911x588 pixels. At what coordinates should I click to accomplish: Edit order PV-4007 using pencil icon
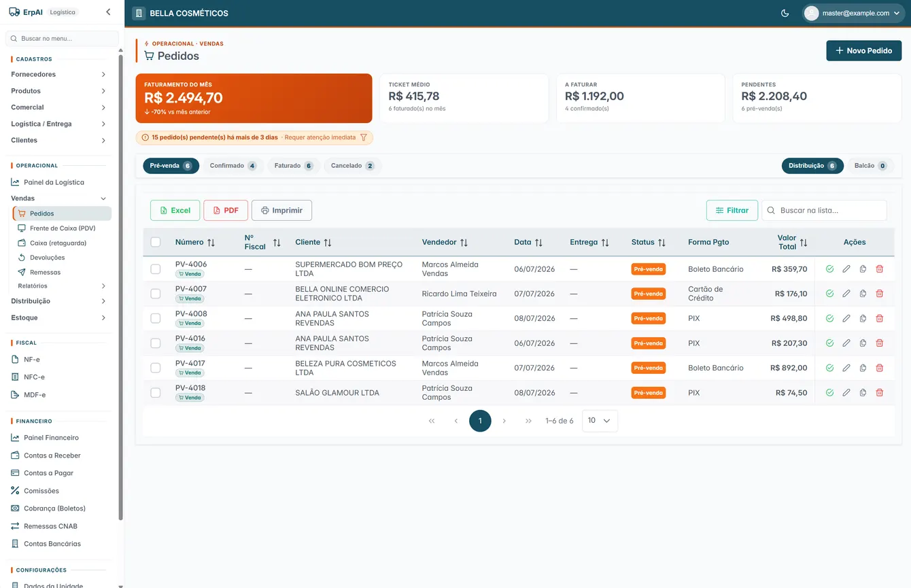[846, 294]
